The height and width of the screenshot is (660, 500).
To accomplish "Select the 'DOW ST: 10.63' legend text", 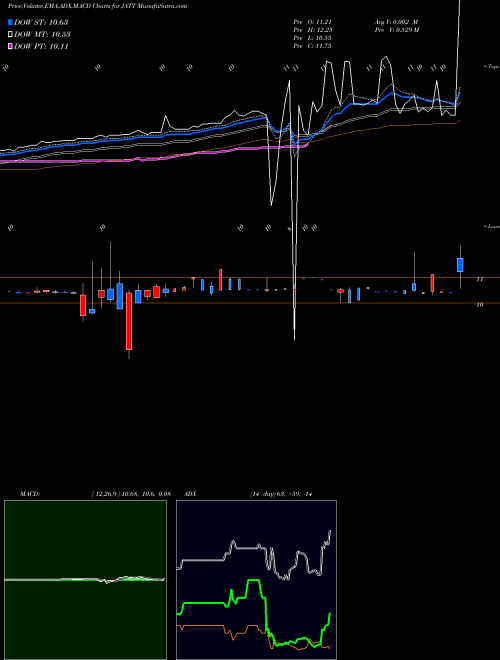I will pos(41,22).
